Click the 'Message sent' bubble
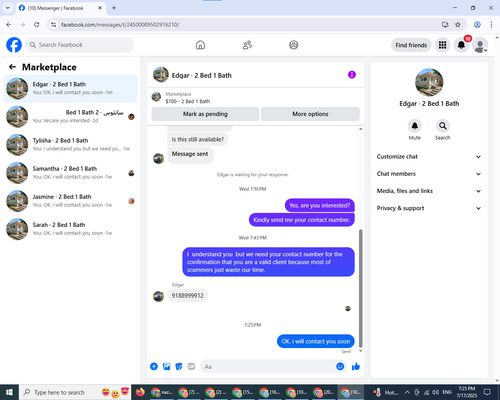Viewport: 500px width, 400px height. click(190, 154)
